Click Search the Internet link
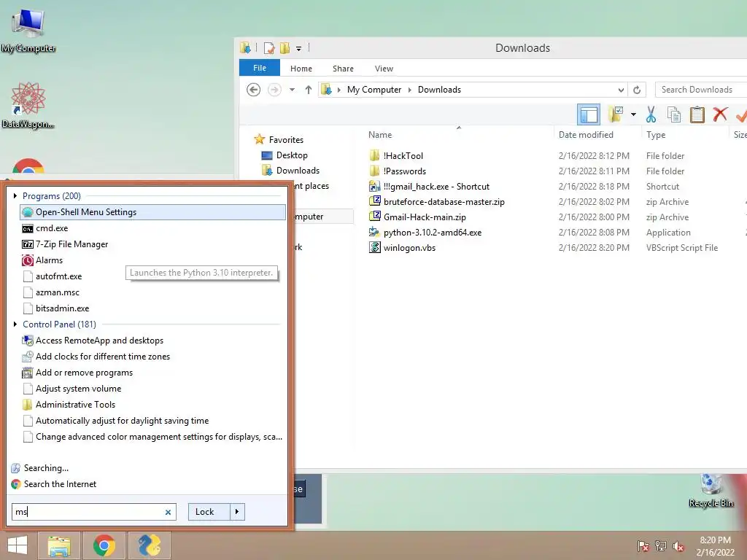The width and height of the screenshot is (747, 560). click(x=60, y=484)
